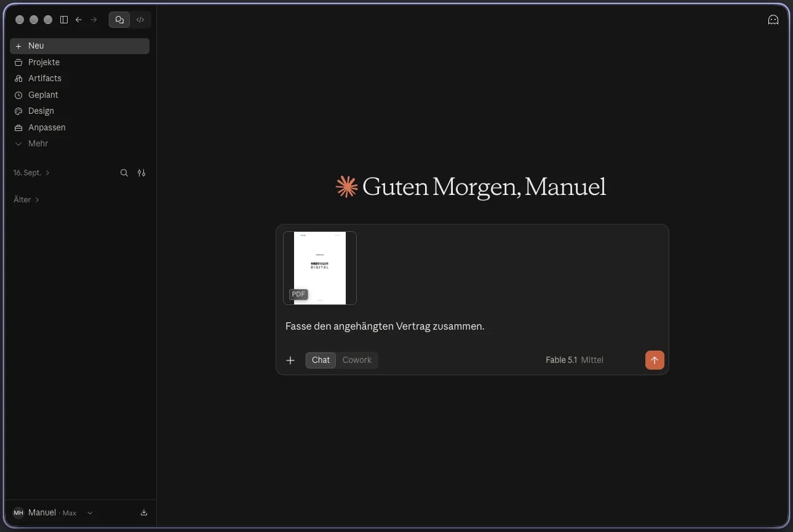Select the Chat mode toggle
Viewport: 793px width, 532px height.
(321, 360)
